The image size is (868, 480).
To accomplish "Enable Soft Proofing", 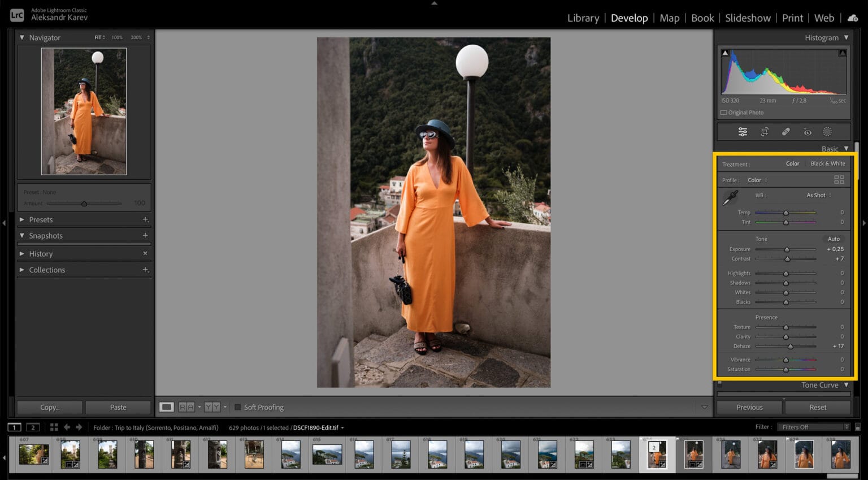I will tap(238, 407).
